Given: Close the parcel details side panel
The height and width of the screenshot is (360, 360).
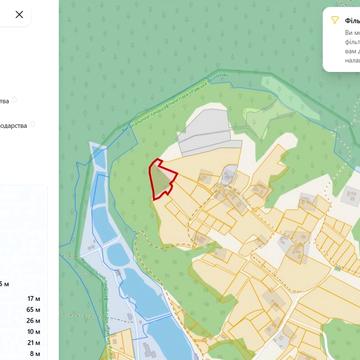Looking at the screenshot, I should pos(19,14).
